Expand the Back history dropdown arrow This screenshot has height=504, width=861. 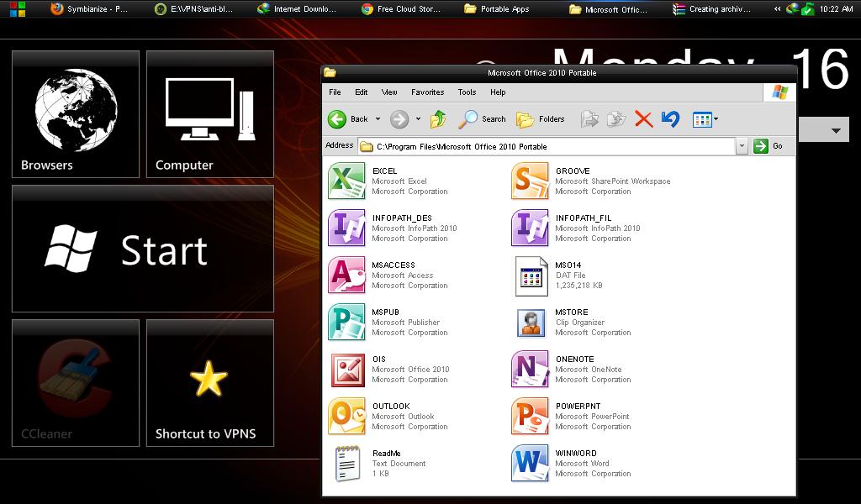pos(378,119)
